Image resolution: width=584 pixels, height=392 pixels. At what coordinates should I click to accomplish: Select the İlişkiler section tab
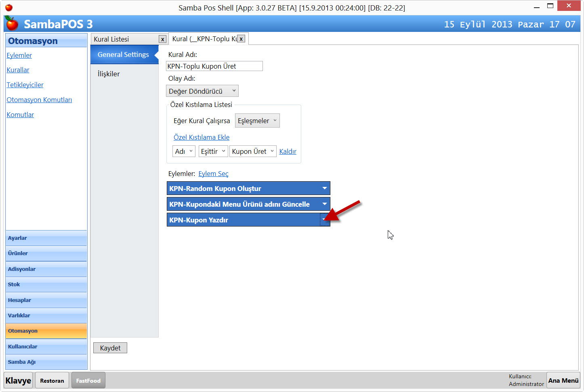coord(109,74)
